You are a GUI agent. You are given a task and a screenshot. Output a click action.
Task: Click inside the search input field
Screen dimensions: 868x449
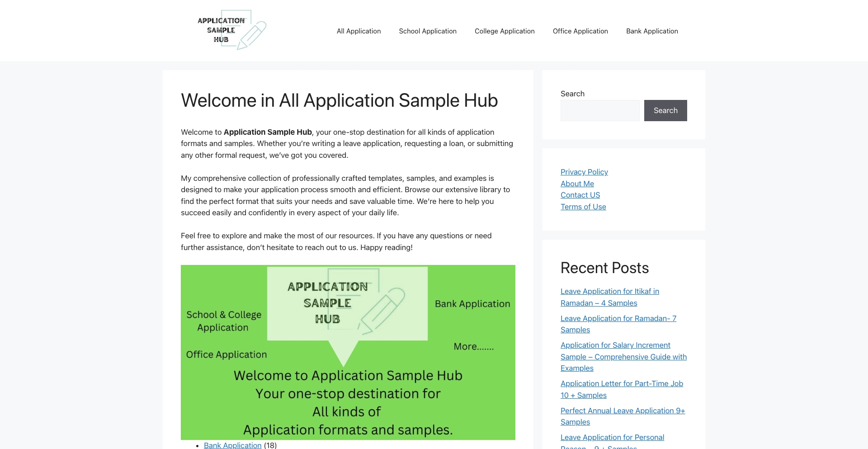pyautogui.click(x=599, y=110)
